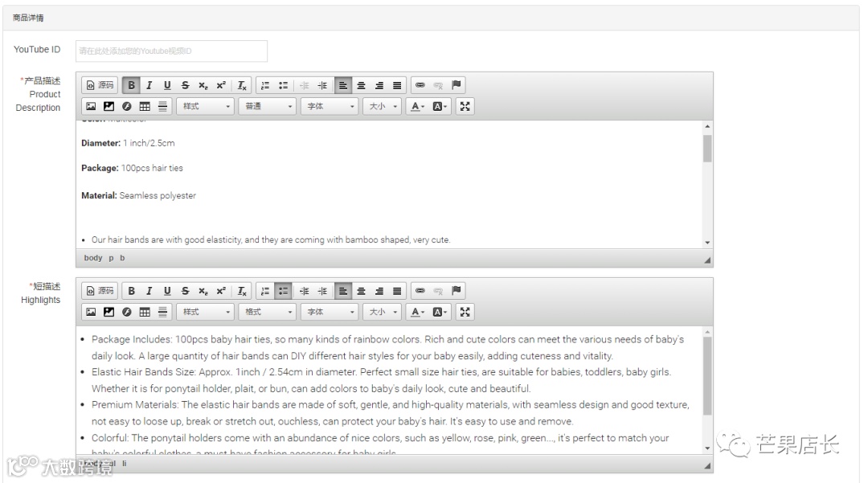Open 样式 styles dropdown in Highlights editor

[x=206, y=312]
